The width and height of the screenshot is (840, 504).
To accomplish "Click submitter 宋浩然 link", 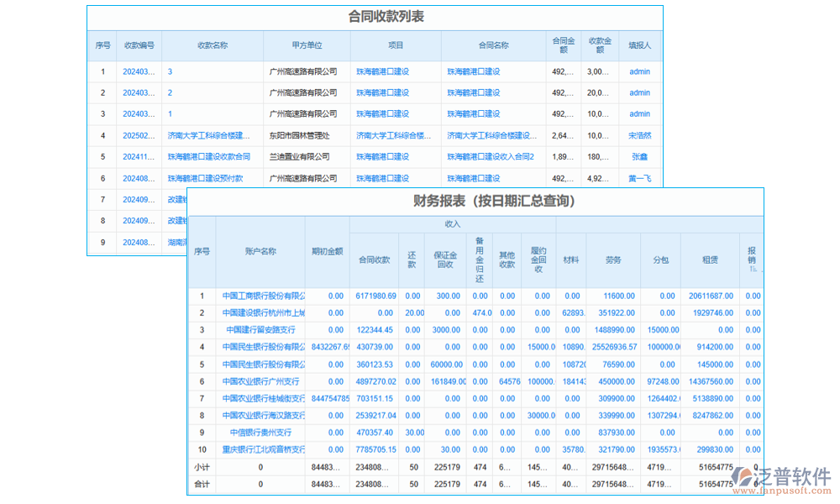I will pos(639,135).
